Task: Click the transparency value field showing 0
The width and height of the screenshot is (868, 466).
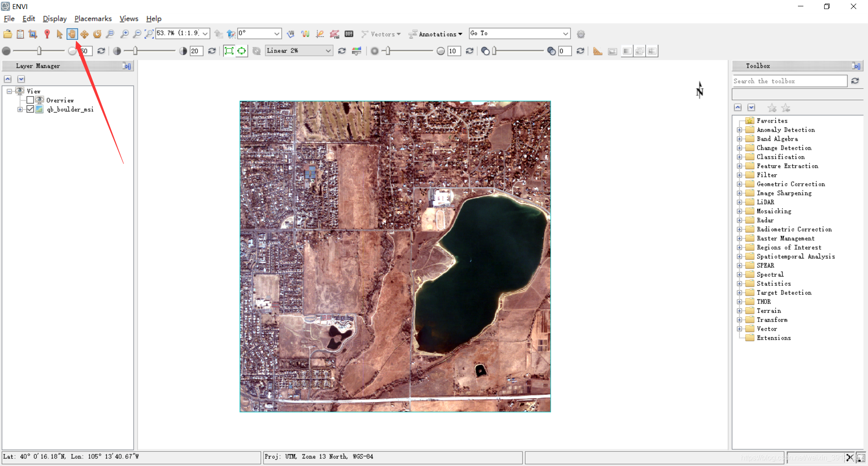Action: 565,51
